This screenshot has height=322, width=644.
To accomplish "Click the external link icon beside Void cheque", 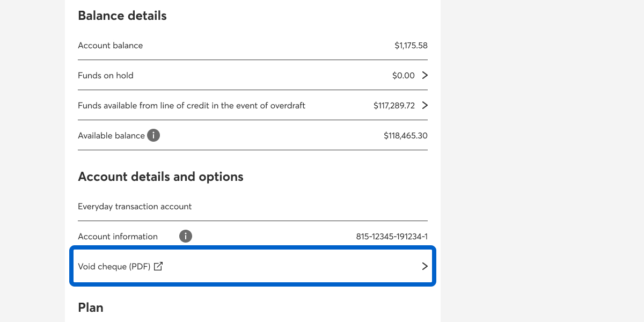I will pos(158,266).
